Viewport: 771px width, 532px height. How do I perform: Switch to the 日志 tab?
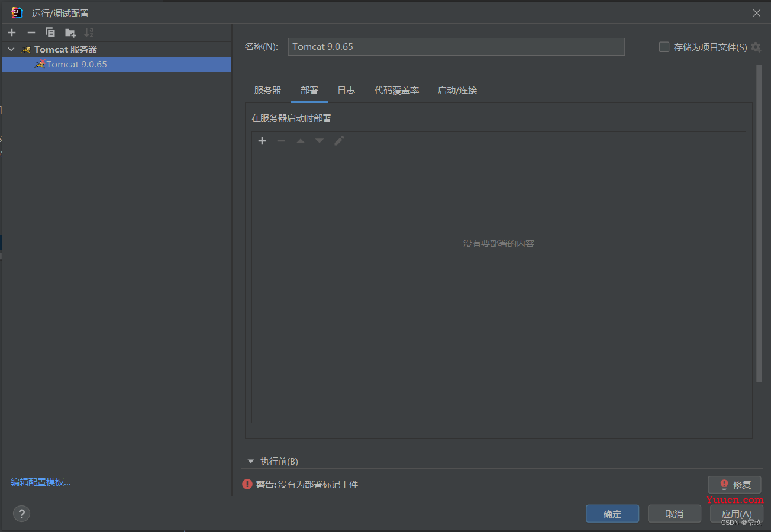click(346, 91)
